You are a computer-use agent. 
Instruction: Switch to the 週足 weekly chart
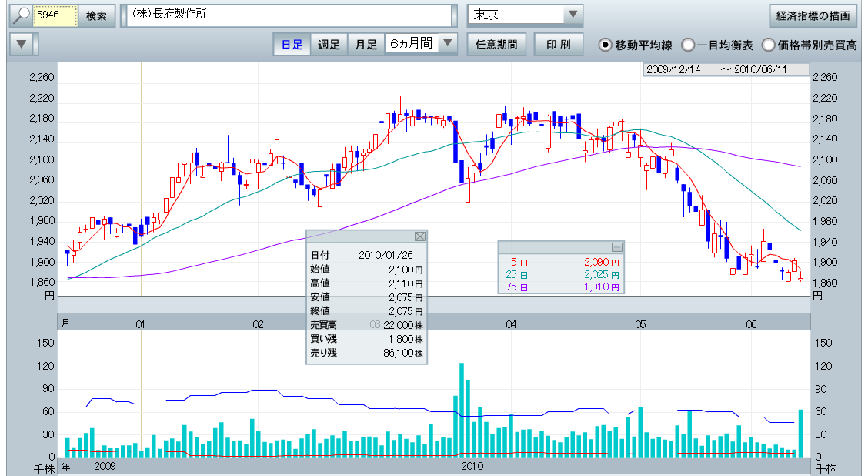(329, 45)
